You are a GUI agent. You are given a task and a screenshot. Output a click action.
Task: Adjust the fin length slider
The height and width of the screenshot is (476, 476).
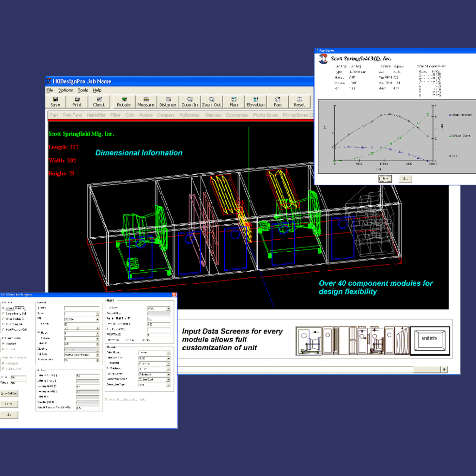click(x=77, y=328)
